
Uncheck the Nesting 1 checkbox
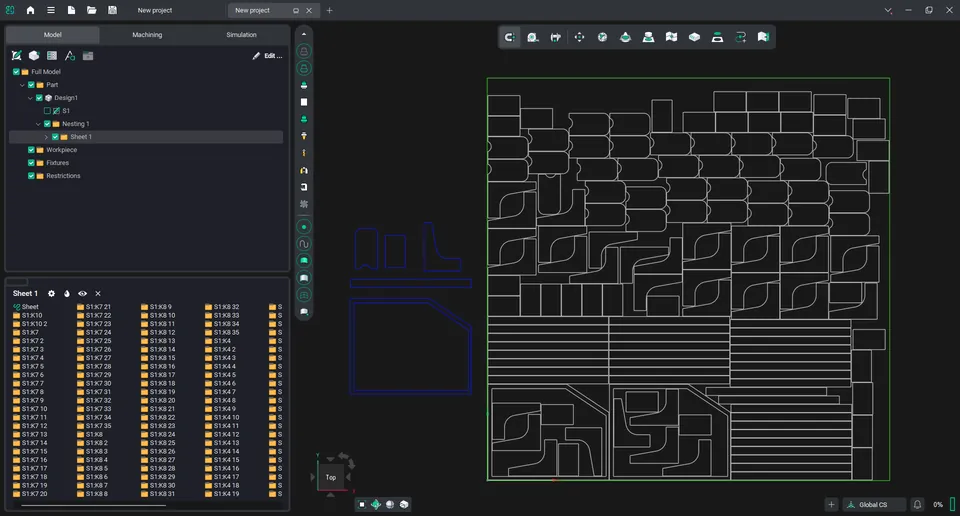pos(47,124)
